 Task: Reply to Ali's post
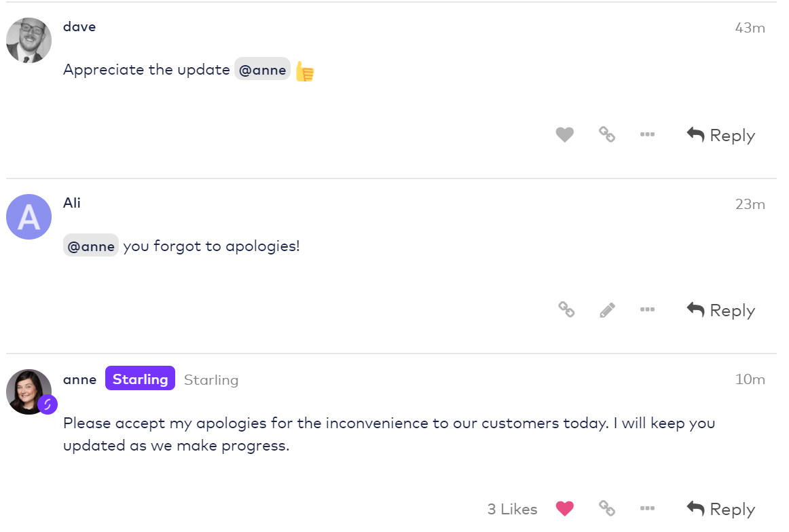(721, 310)
